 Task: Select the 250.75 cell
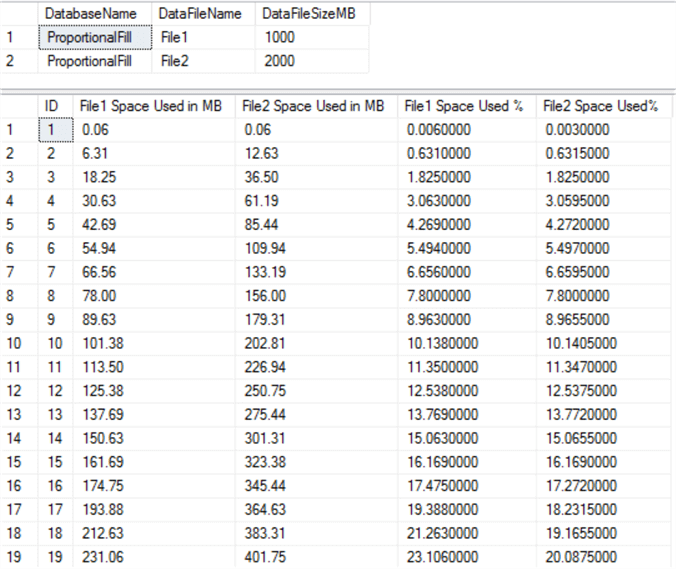point(316,391)
